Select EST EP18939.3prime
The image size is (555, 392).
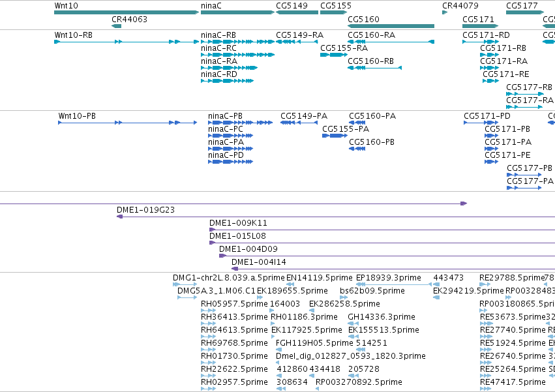[394, 284]
